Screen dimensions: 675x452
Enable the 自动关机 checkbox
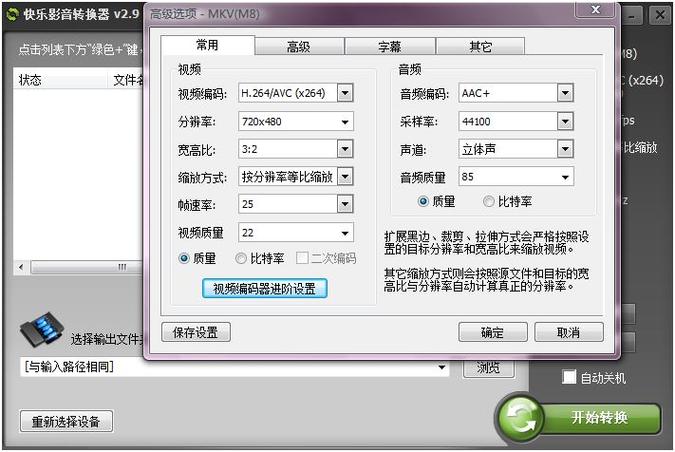click(569, 377)
